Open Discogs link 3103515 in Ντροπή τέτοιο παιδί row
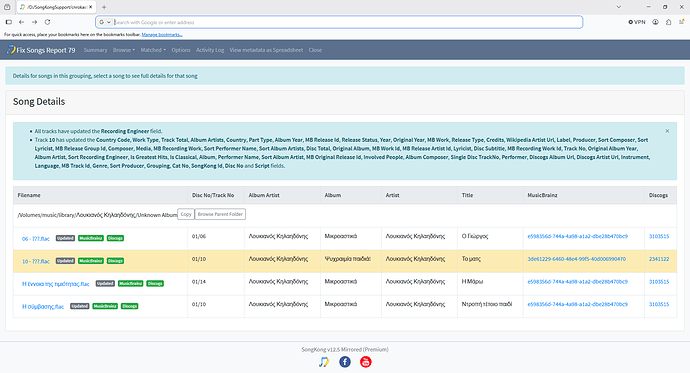 pos(659,304)
